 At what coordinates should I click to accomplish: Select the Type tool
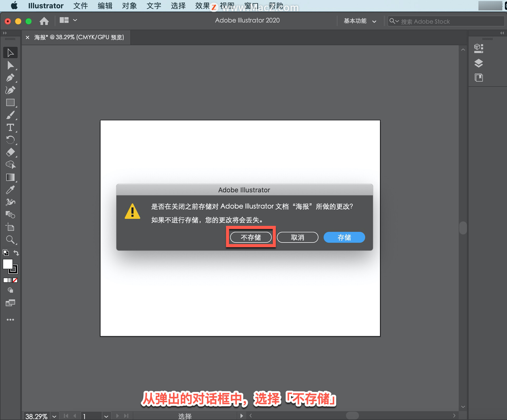point(10,128)
